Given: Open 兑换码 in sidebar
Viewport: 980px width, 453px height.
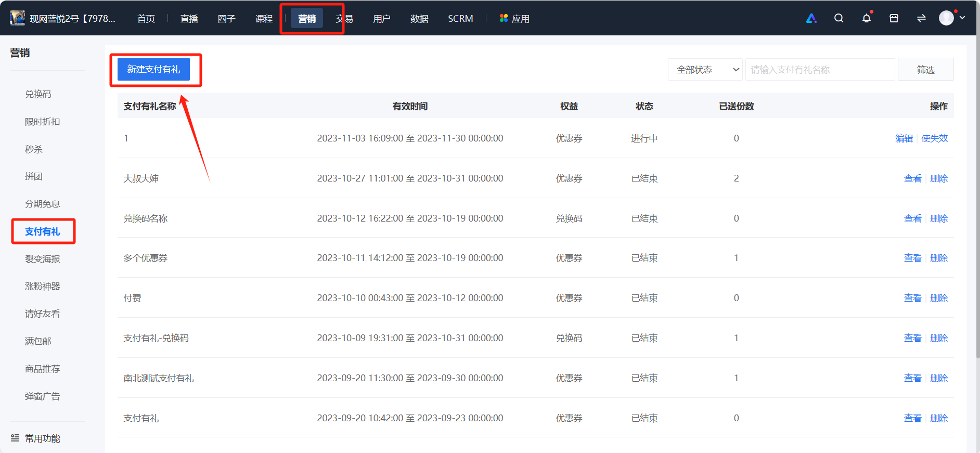Looking at the screenshot, I should [x=38, y=94].
